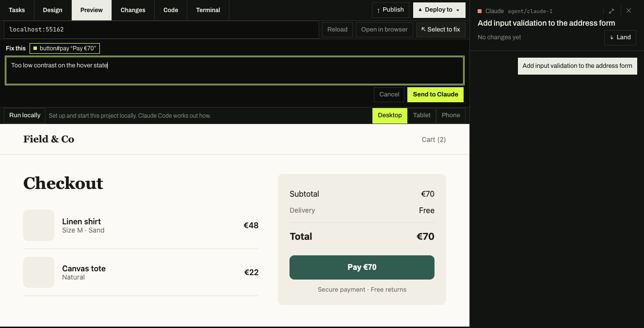Click the Free delivery value
Screen dimensions: 644x328
click(427, 210)
